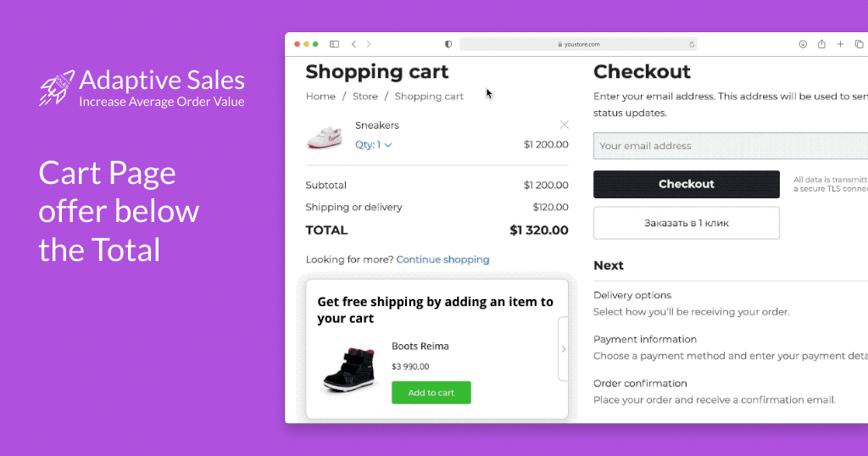Remove Sneakers from the cart
The height and width of the screenshot is (456, 868).
(x=565, y=125)
